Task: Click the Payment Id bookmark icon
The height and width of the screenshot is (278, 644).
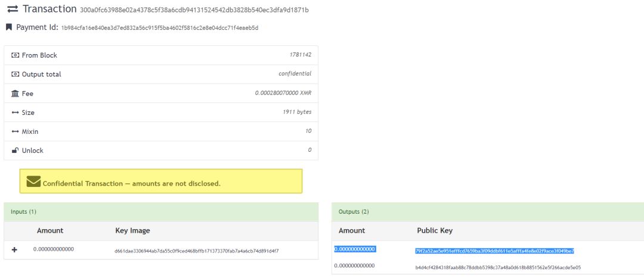Action: pyautogui.click(x=8, y=27)
